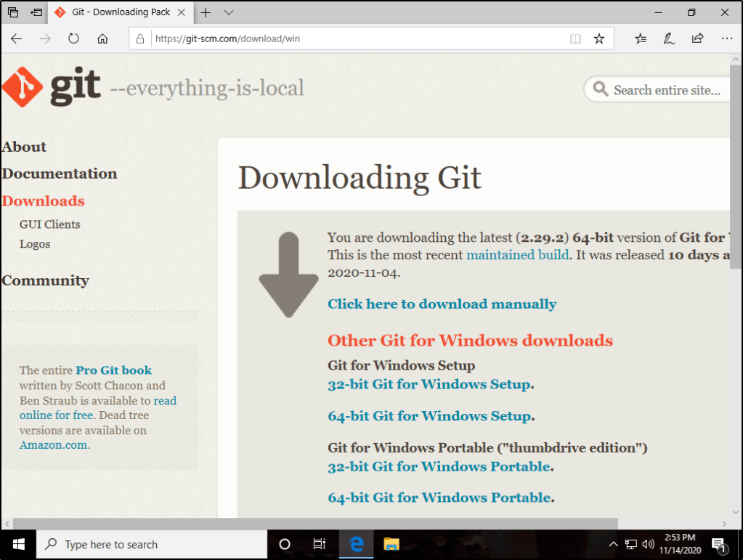Image resolution: width=743 pixels, height=560 pixels.
Task: Select GUI Clients in the sidebar
Action: pos(50,224)
